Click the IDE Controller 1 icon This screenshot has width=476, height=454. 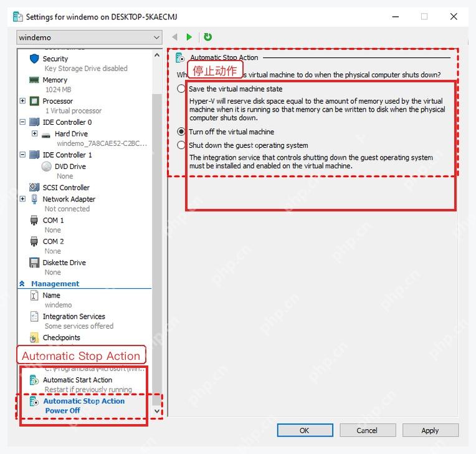click(x=34, y=155)
